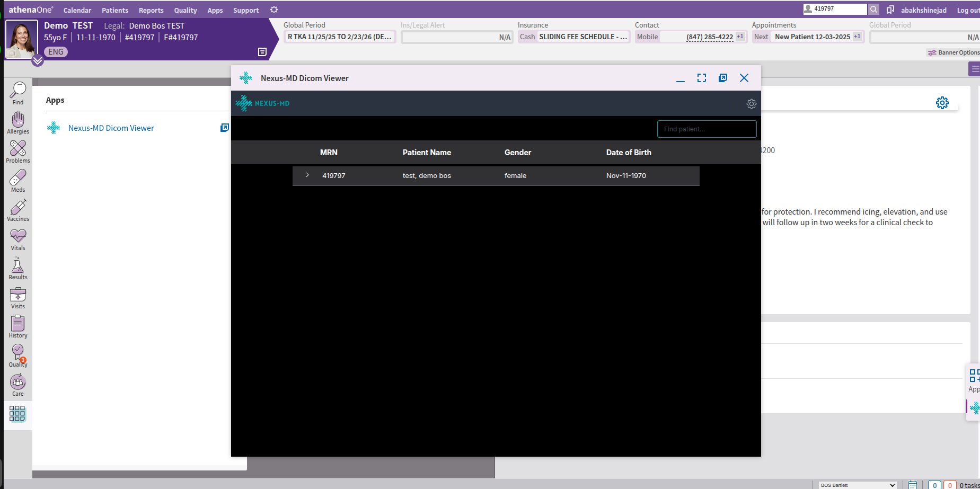Open the Meds section
The height and width of the screenshot is (489, 980).
(17, 181)
